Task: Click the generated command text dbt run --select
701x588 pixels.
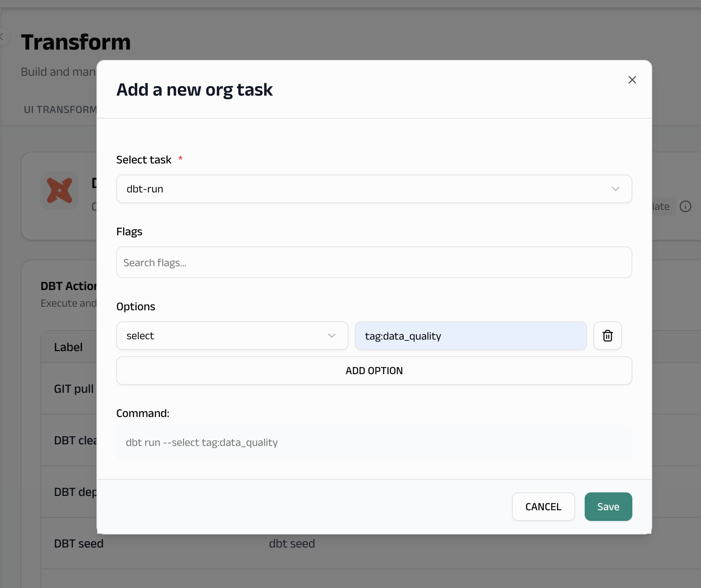Action: pyautogui.click(x=202, y=442)
